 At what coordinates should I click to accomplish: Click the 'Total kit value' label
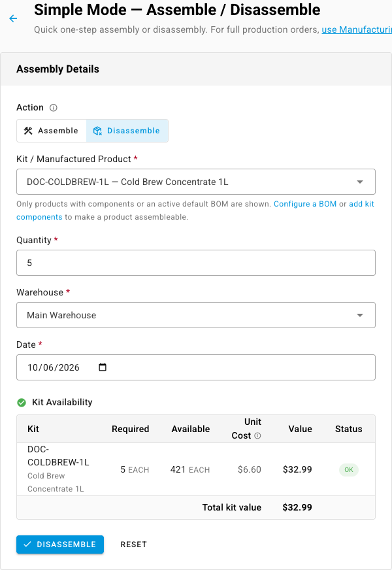tap(232, 507)
